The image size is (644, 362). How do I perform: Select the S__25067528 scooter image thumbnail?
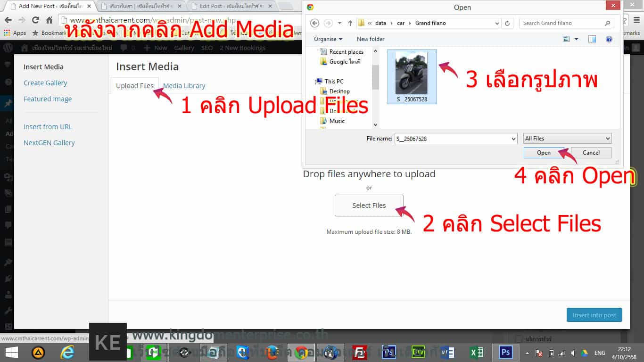coord(412,76)
